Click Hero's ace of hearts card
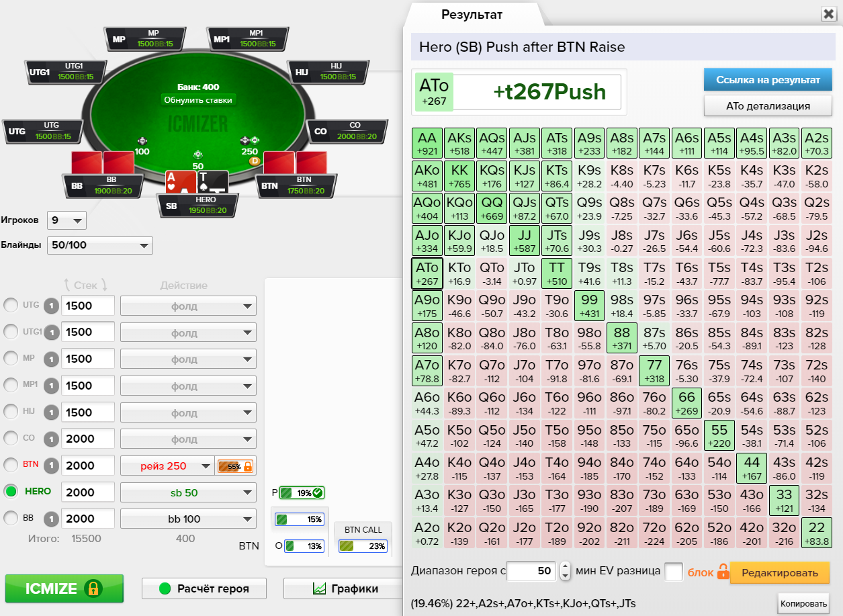Viewport: 843px width, 616px height. [x=181, y=181]
